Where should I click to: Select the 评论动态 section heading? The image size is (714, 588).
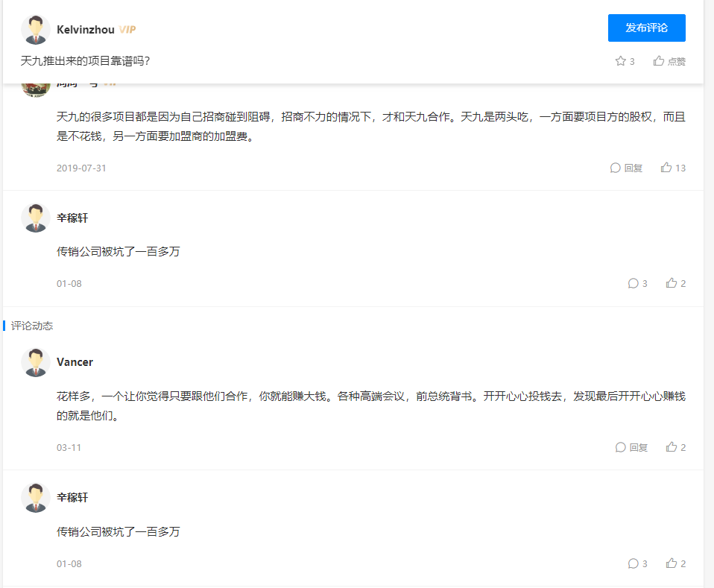pyautogui.click(x=32, y=326)
